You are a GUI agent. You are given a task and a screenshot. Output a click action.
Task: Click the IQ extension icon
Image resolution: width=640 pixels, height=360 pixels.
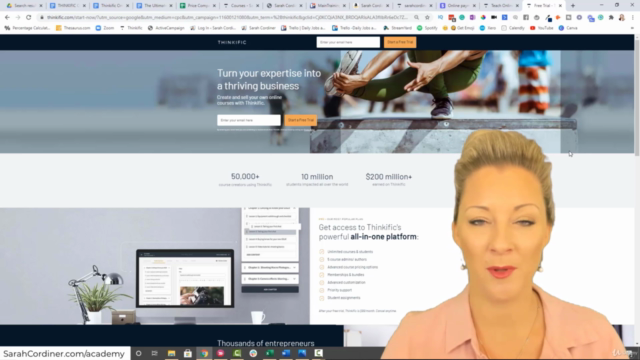[x=440, y=18]
